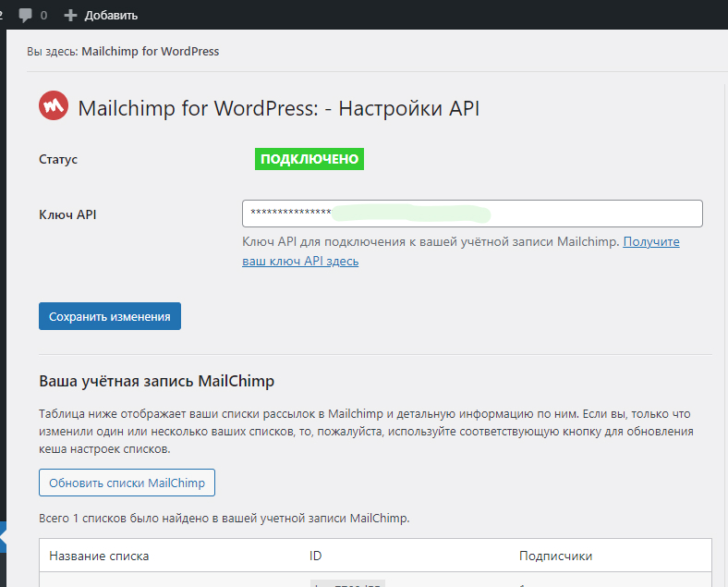
Task: Click the plus icon next to Добавить
Action: coord(70,16)
